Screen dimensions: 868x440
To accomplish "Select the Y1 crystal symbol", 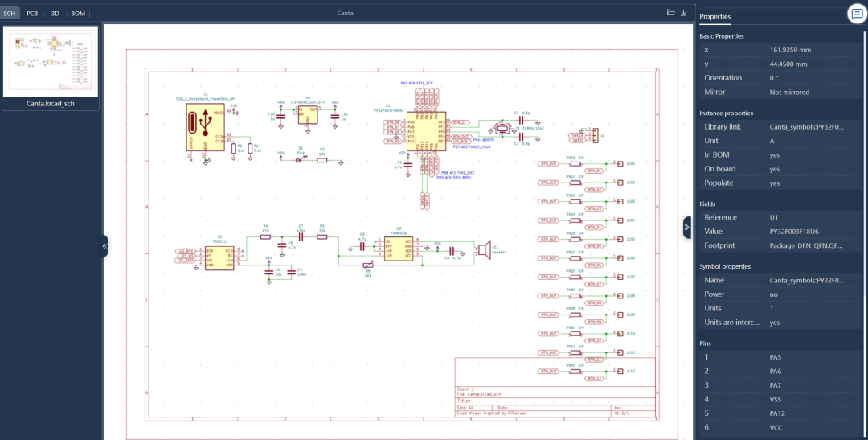I will [x=502, y=128].
